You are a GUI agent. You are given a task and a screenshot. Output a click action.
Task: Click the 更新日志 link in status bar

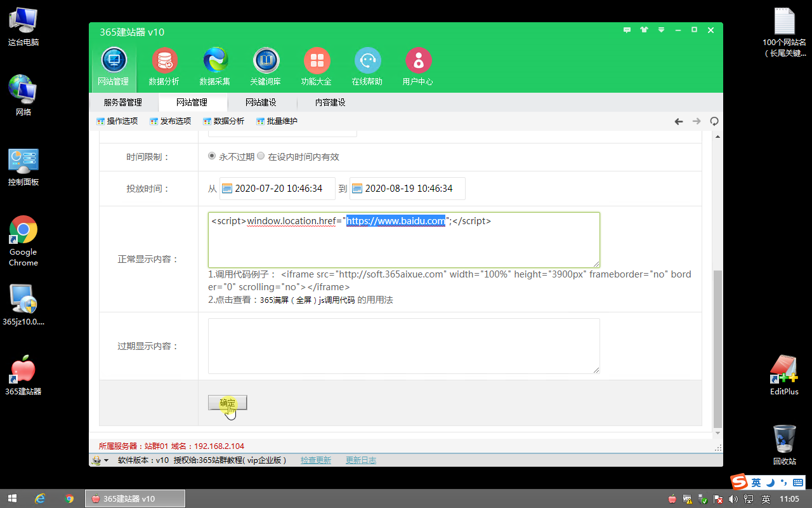point(361,460)
